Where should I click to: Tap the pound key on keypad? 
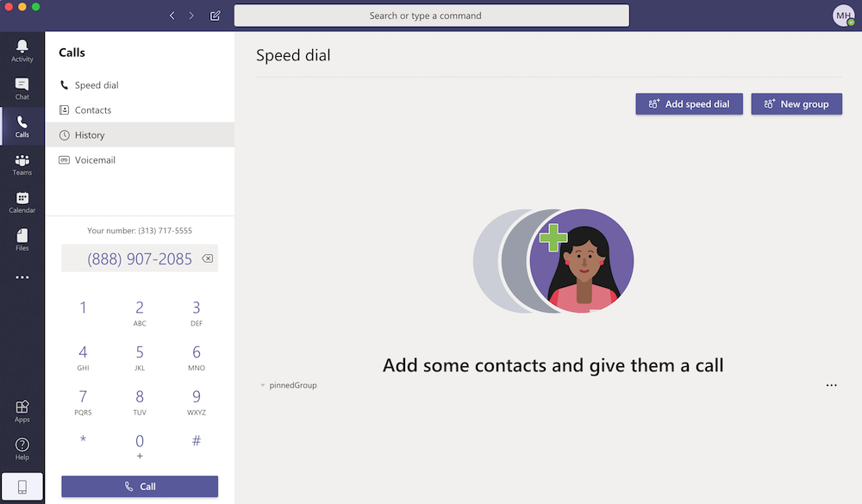[x=197, y=440]
